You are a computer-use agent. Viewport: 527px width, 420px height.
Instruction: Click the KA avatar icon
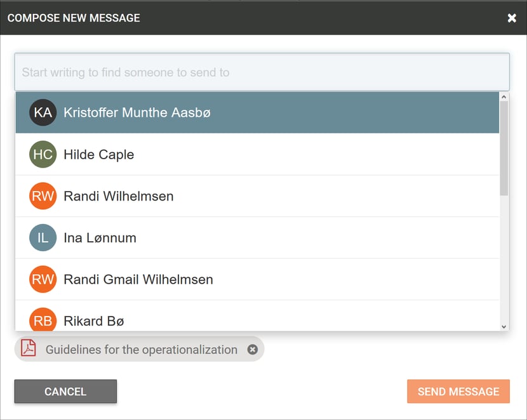(43, 112)
